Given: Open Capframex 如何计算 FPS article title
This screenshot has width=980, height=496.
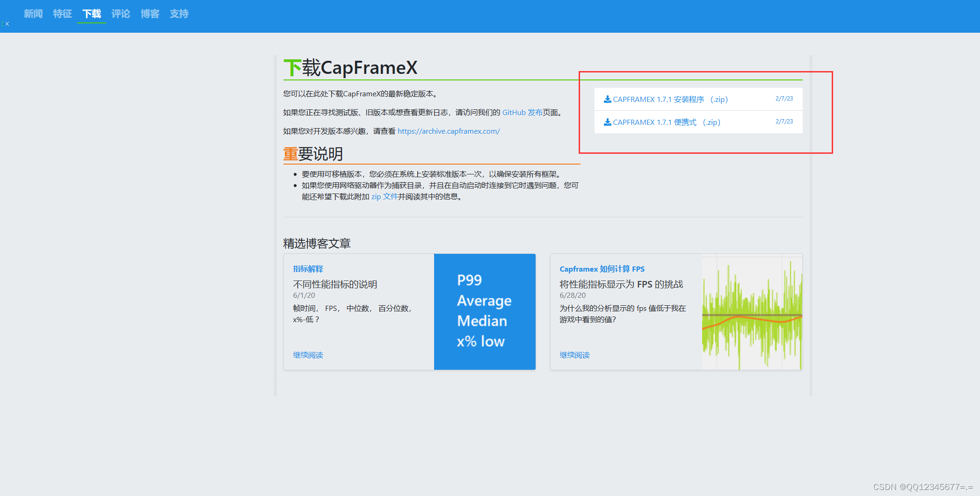Looking at the screenshot, I should tap(602, 269).
